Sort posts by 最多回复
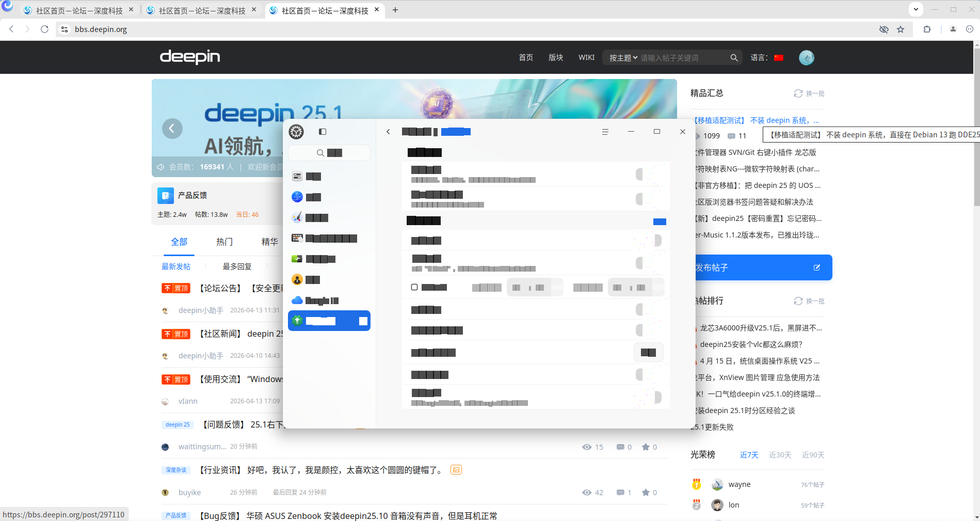980x521 pixels. tap(237, 266)
